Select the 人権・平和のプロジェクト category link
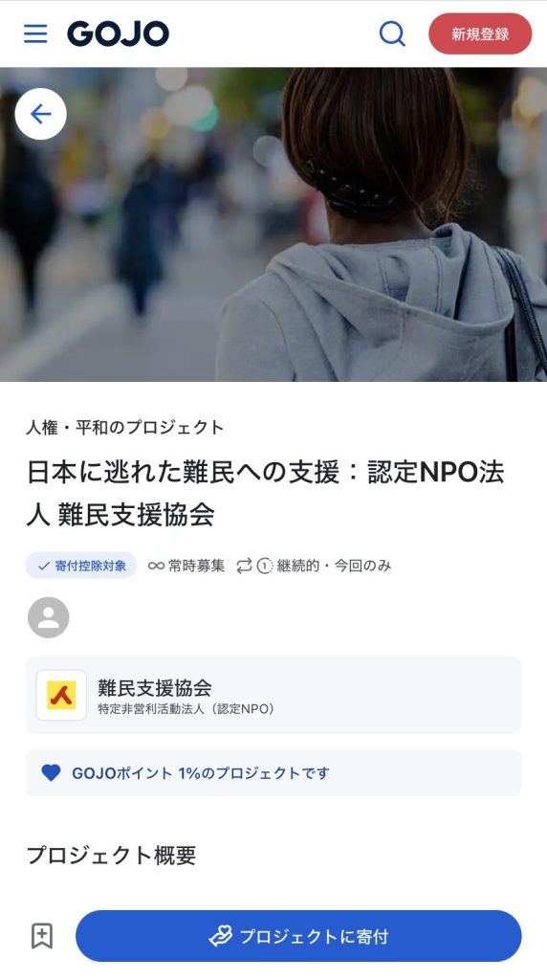Viewport: 547px width, 980px height. coord(125,428)
